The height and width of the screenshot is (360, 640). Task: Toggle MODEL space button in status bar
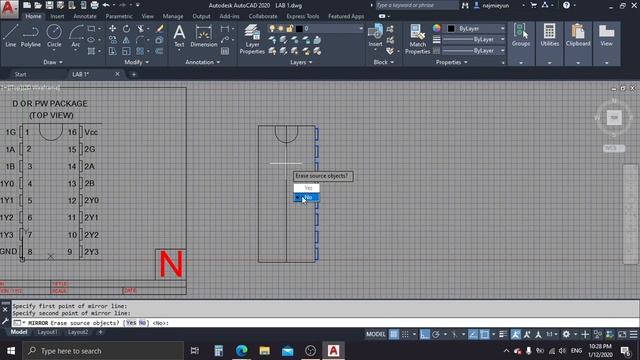click(x=376, y=334)
